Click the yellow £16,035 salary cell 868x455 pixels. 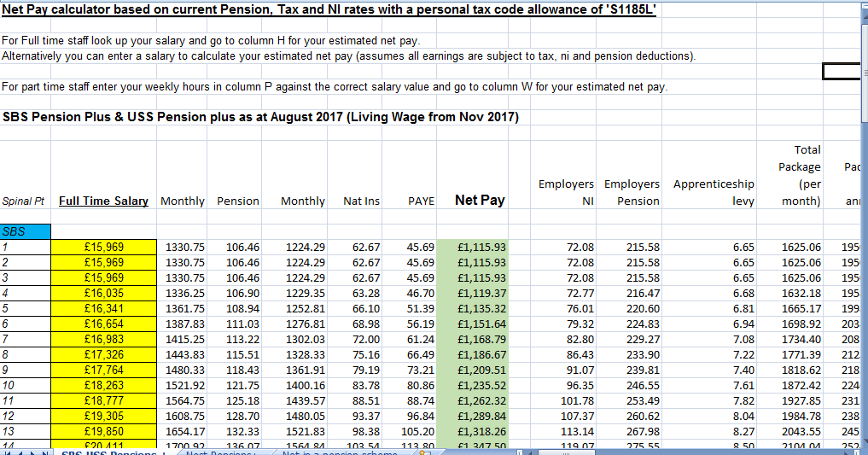[103, 293]
